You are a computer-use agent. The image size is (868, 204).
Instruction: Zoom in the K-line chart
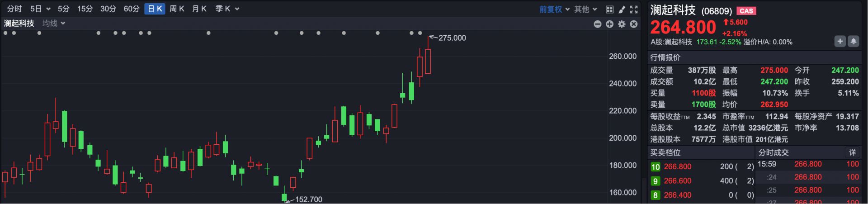pyautogui.click(x=610, y=24)
